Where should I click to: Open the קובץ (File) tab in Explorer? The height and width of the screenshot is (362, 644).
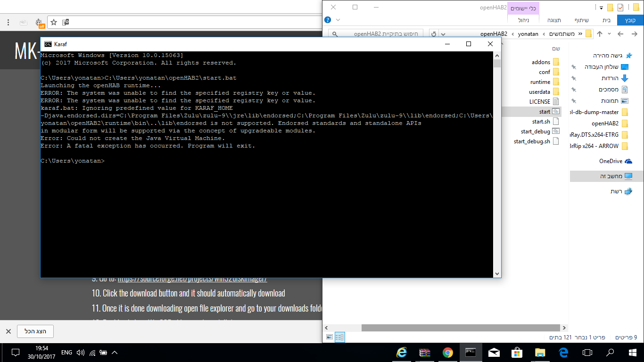(x=630, y=20)
